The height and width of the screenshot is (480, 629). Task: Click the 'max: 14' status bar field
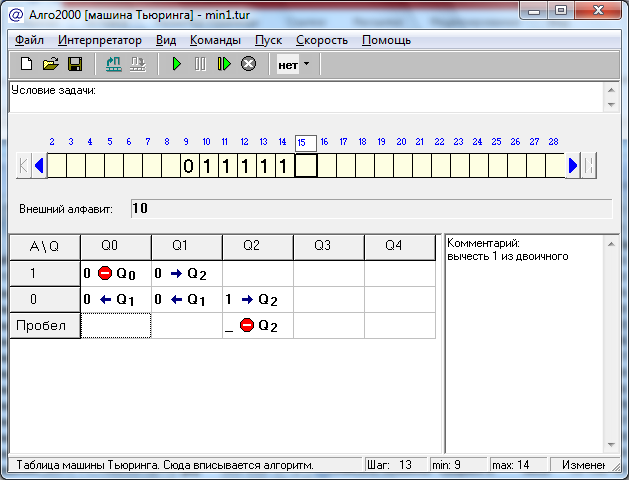coord(519,465)
